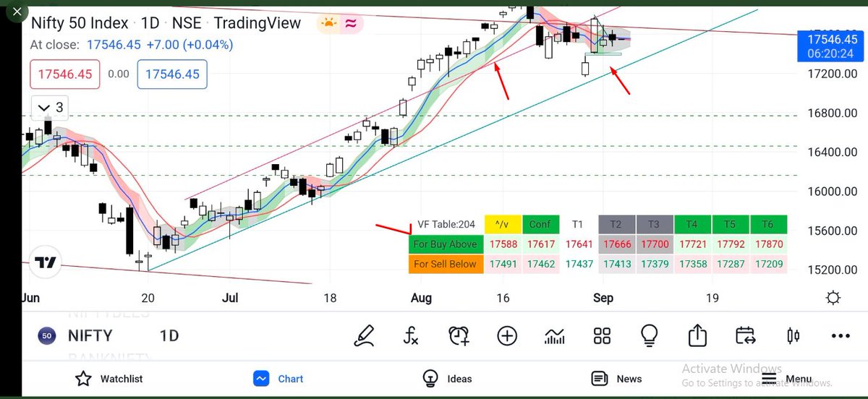This screenshot has width=868, height=399.
Task: Tap the blue buy price 17546.45 button
Action: 173,74
